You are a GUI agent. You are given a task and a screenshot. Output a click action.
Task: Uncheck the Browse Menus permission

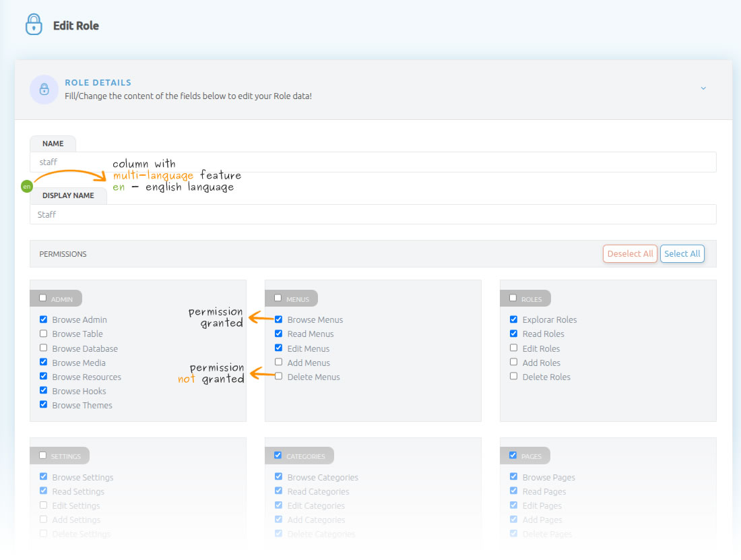pos(279,319)
